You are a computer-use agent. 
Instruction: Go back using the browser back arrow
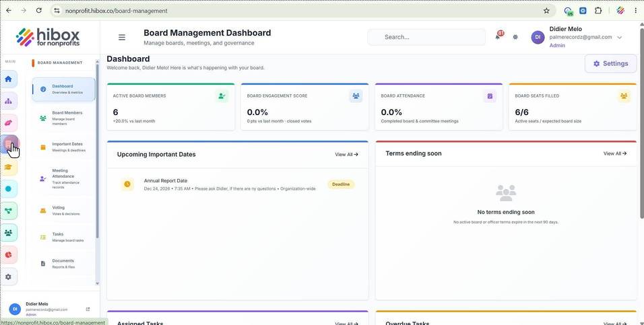(9, 11)
